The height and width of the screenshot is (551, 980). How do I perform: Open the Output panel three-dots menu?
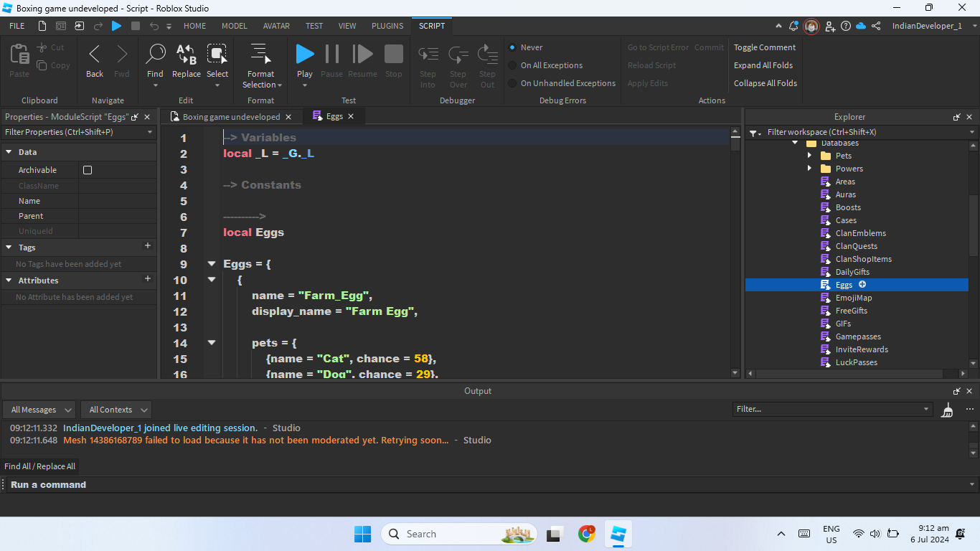[x=970, y=410]
